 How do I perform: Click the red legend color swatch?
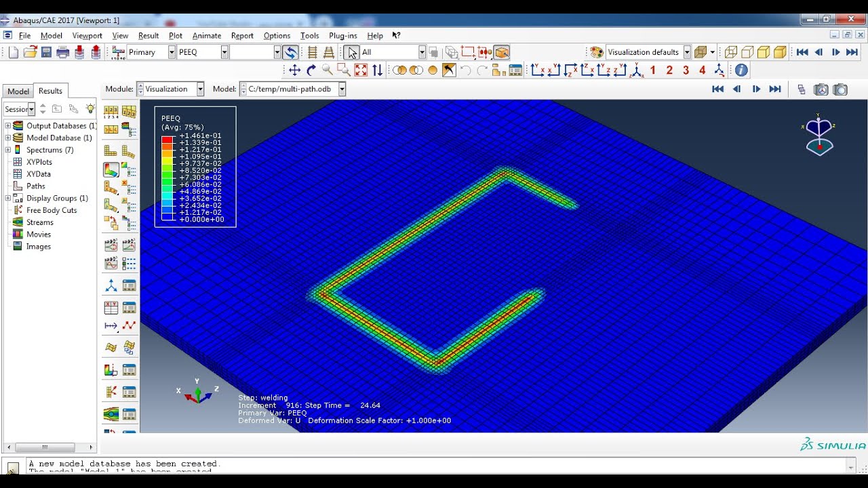[167, 140]
